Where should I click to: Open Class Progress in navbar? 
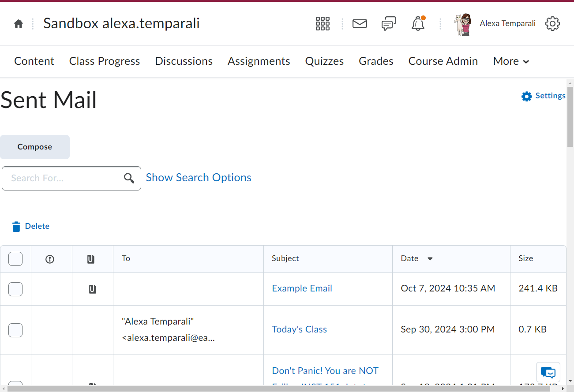105,61
